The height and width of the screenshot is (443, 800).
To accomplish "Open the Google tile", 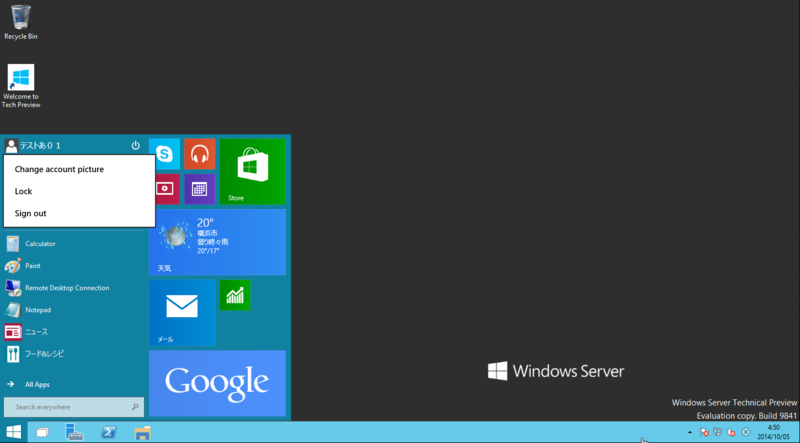I will [x=217, y=383].
